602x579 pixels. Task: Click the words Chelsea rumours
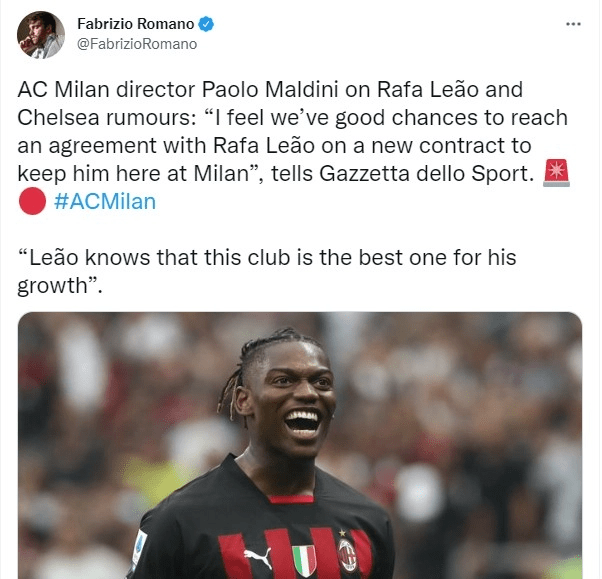(x=107, y=117)
